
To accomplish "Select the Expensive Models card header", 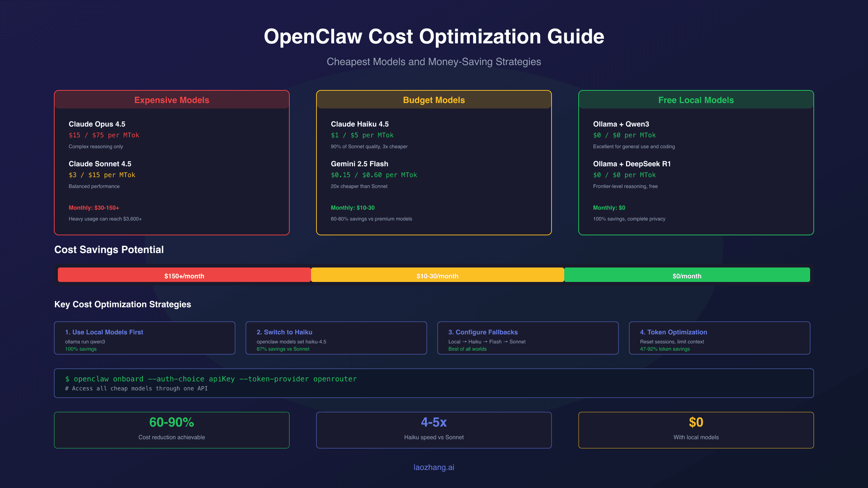I will coord(171,100).
